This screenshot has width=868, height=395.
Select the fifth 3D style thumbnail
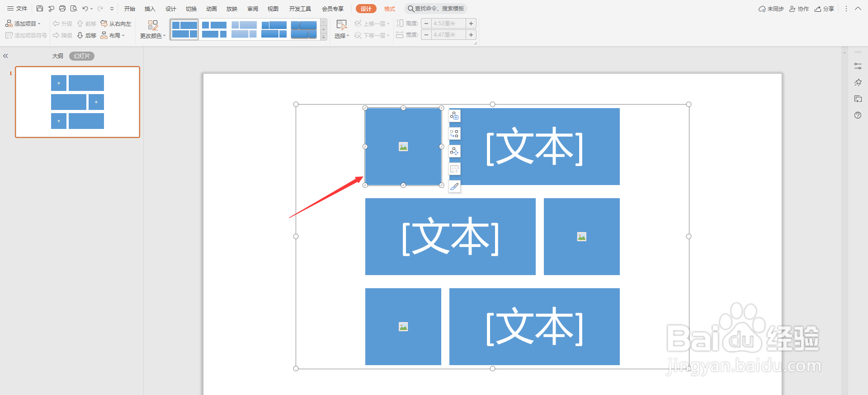pyautogui.click(x=304, y=29)
